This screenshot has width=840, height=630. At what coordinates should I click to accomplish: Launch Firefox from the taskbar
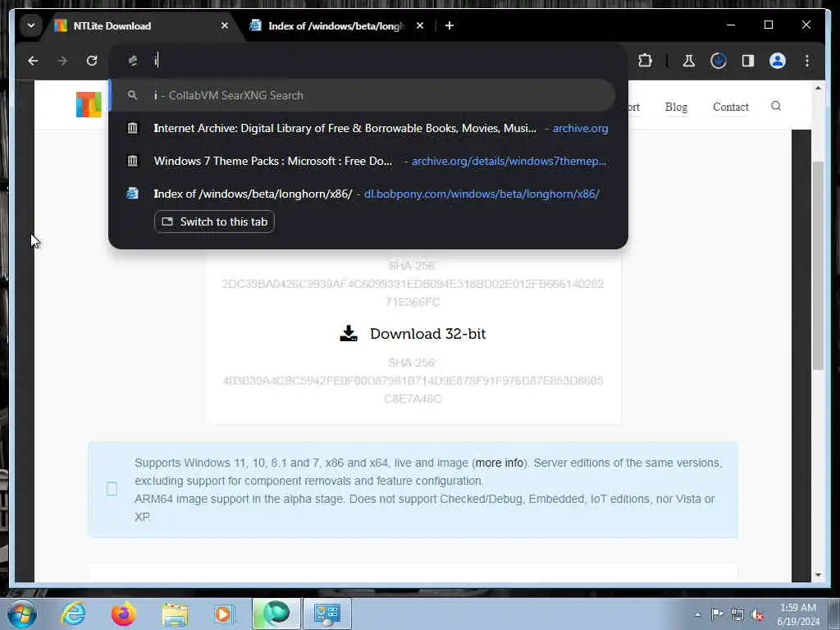point(124,614)
